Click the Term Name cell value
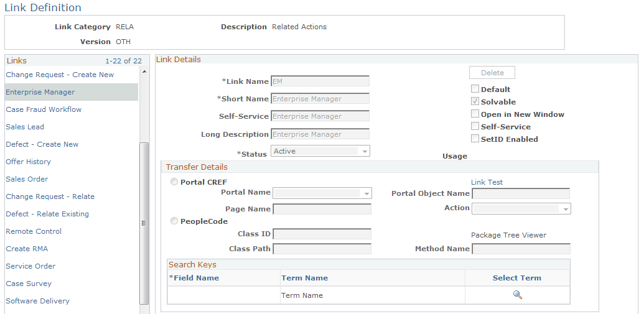 [x=302, y=295]
